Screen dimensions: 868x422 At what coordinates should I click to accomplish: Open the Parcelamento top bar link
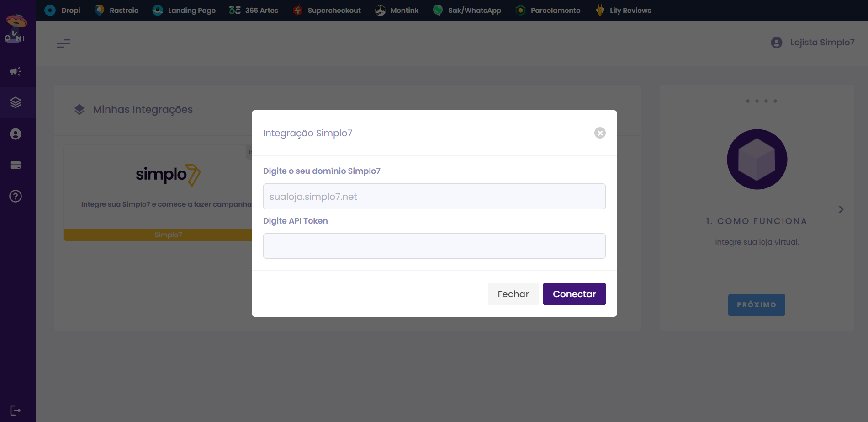coord(548,10)
